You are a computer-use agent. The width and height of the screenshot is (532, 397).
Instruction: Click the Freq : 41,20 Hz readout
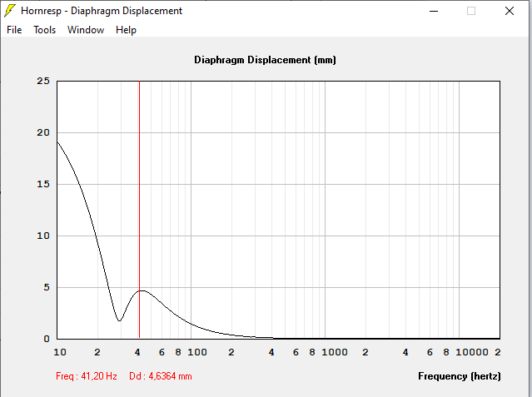pyautogui.click(x=87, y=376)
